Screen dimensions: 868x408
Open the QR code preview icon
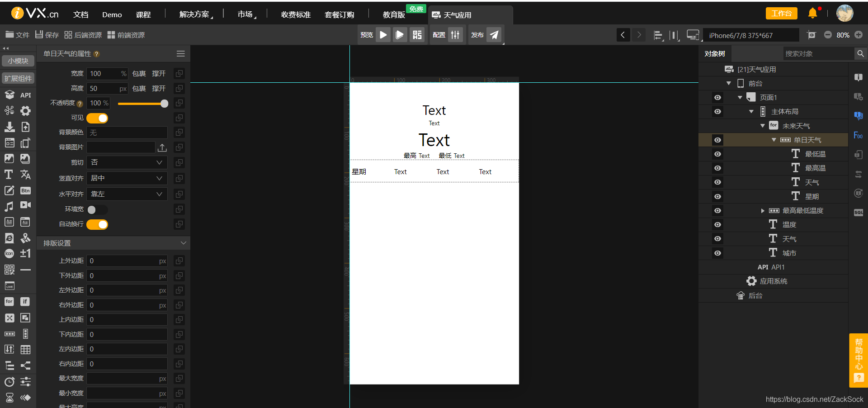417,35
